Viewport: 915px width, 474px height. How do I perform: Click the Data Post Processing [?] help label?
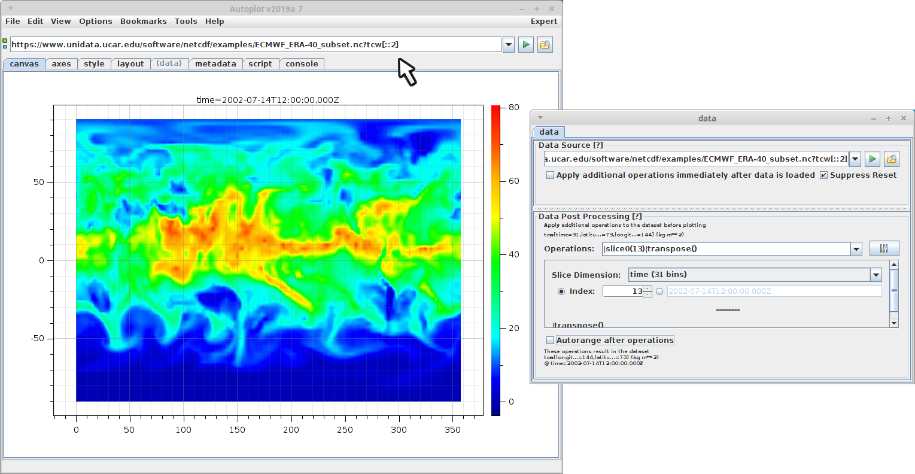(x=590, y=216)
